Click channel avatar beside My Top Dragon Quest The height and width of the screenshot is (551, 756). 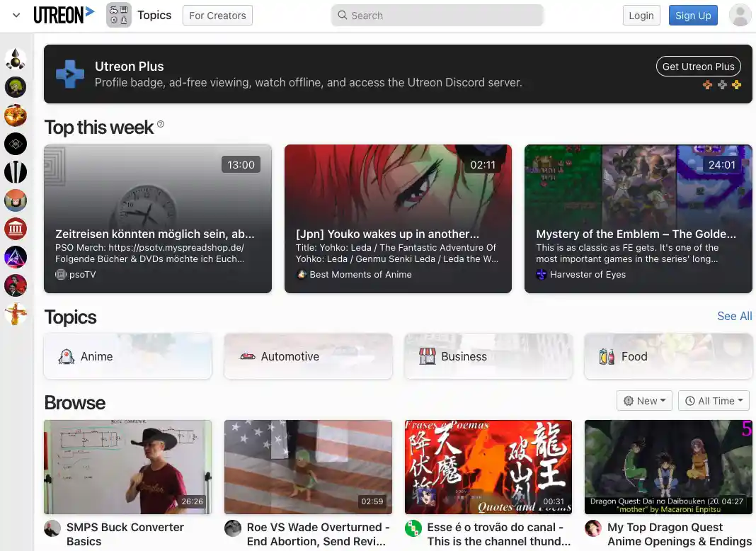point(593,529)
